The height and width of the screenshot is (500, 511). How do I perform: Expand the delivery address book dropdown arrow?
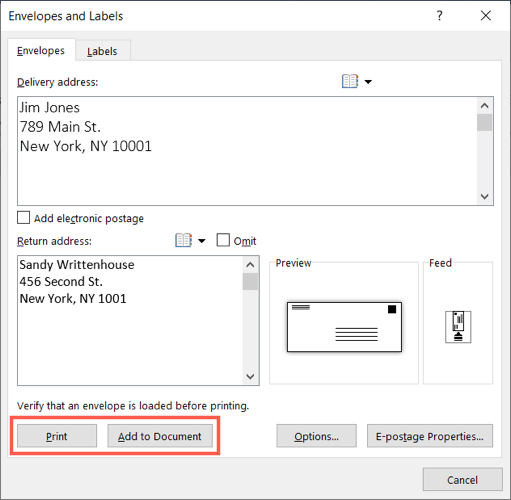368,82
